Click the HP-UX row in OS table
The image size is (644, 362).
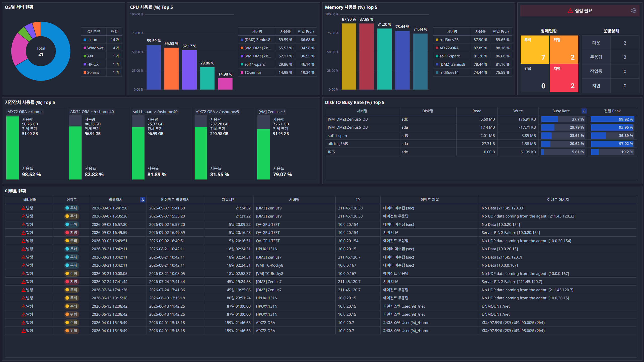tap(101, 64)
